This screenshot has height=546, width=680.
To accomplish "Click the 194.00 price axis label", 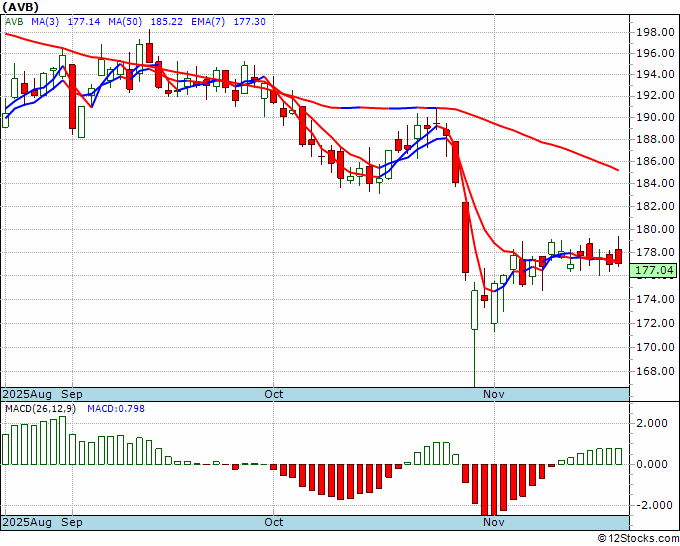I will click(x=655, y=75).
